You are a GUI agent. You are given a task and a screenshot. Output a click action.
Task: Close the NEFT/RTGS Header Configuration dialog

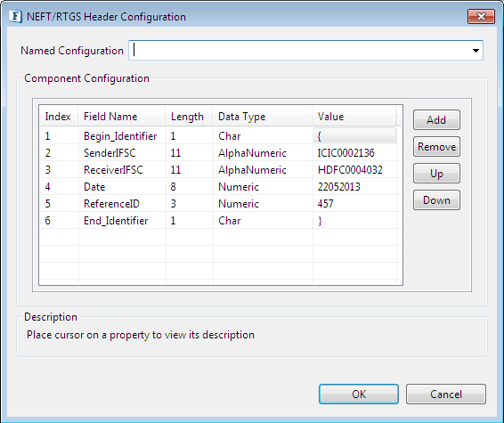point(481,16)
